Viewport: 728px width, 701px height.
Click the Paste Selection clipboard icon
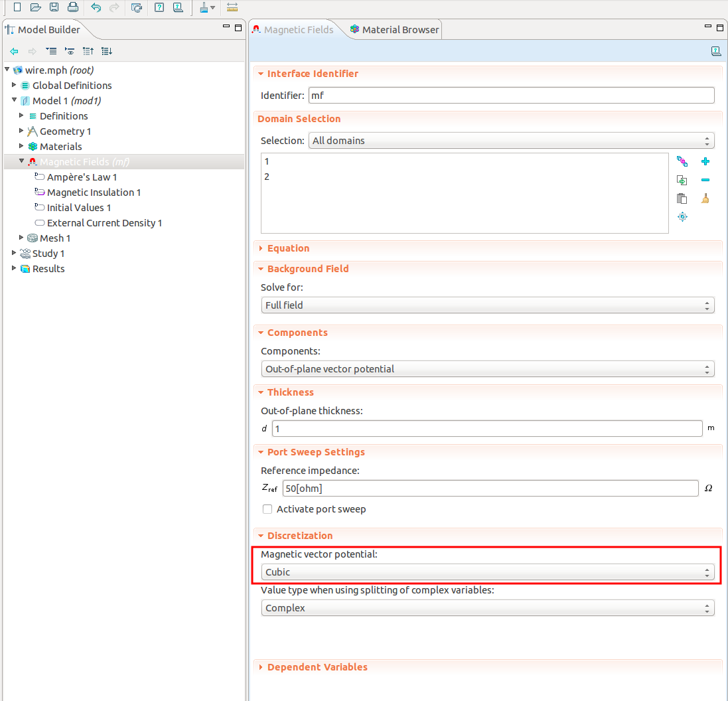coord(682,198)
